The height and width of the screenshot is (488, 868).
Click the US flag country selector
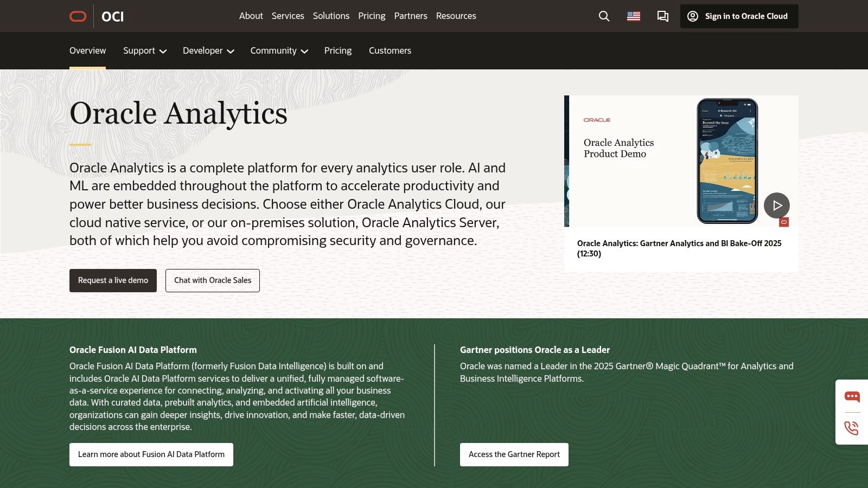[633, 16]
